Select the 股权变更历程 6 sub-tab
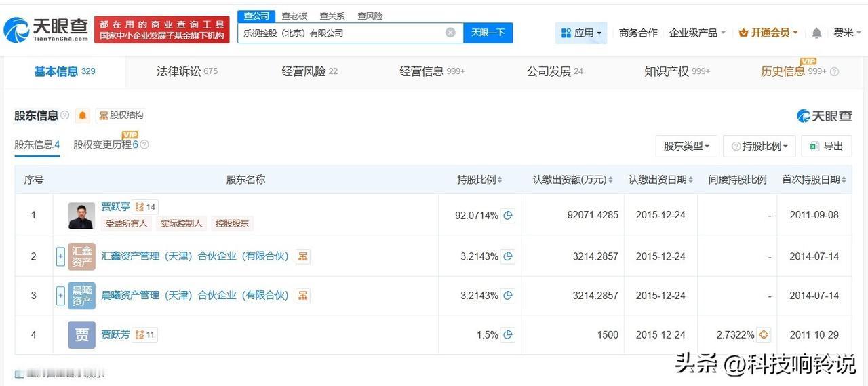This screenshot has height=386, width=868. (x=106, y=144)
